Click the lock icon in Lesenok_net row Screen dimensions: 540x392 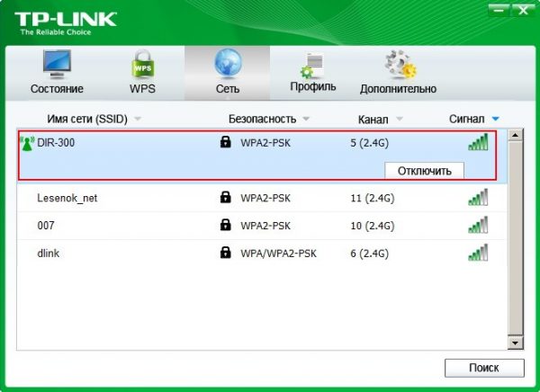pyautogui.click(x=226, y=197)
